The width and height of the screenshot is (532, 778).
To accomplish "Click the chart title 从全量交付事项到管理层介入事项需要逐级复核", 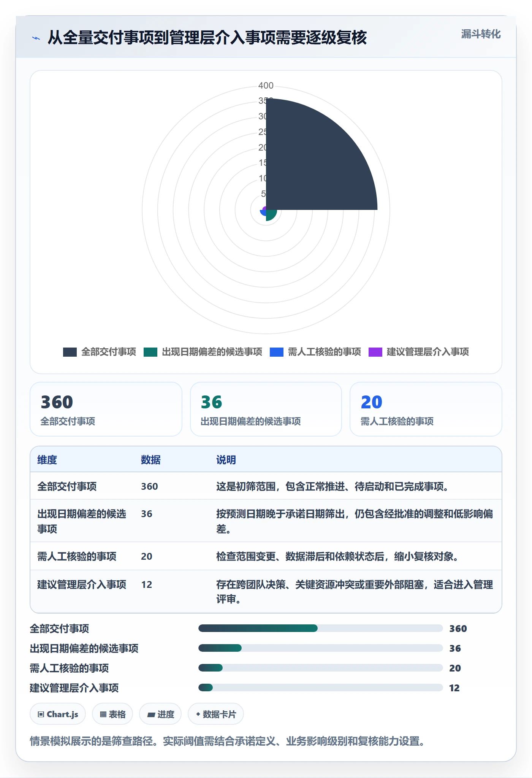I will [207, 38].
